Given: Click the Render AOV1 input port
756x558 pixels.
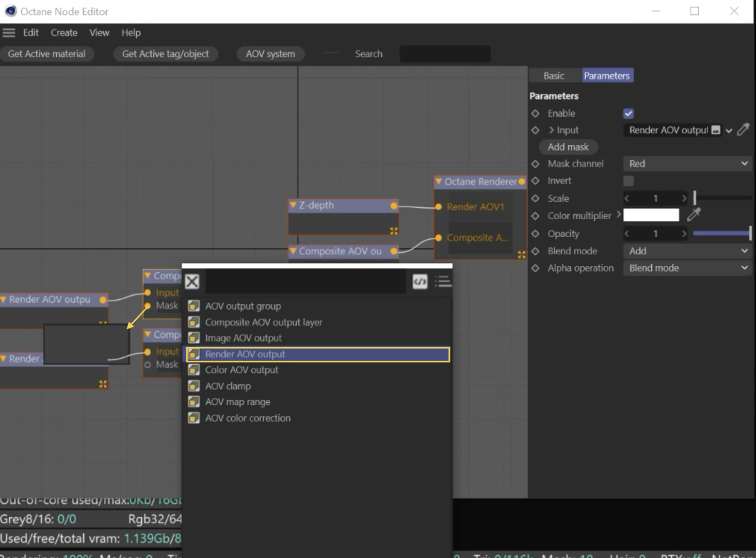Looking at the screenshot, I should point(438,207).
